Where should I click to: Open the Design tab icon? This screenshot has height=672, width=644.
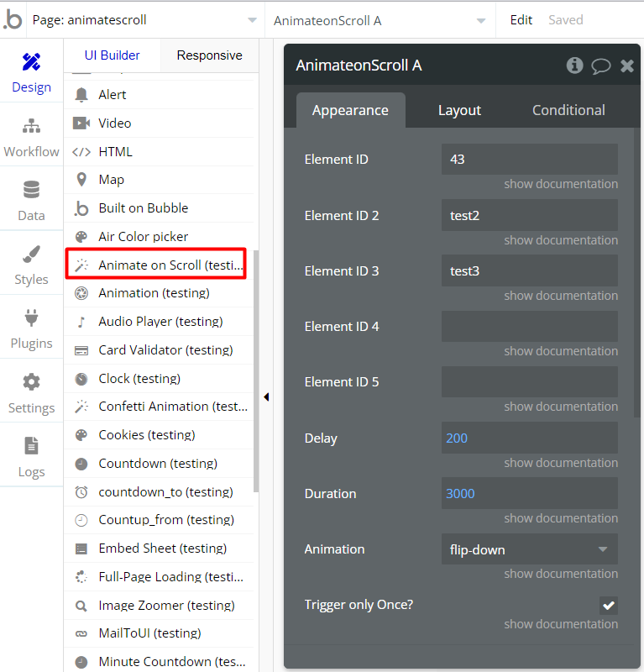click(x=31, y=62)
